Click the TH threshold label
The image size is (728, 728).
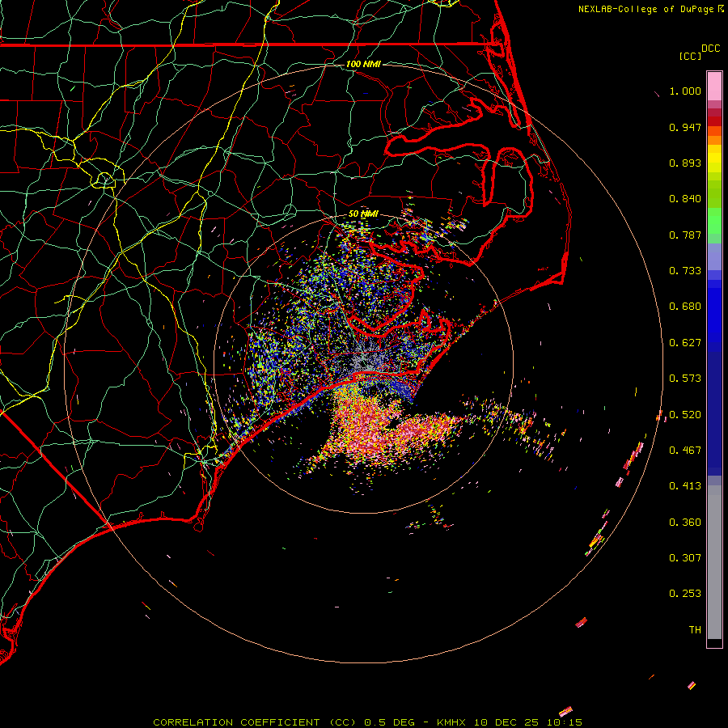[x=695, y=630]
